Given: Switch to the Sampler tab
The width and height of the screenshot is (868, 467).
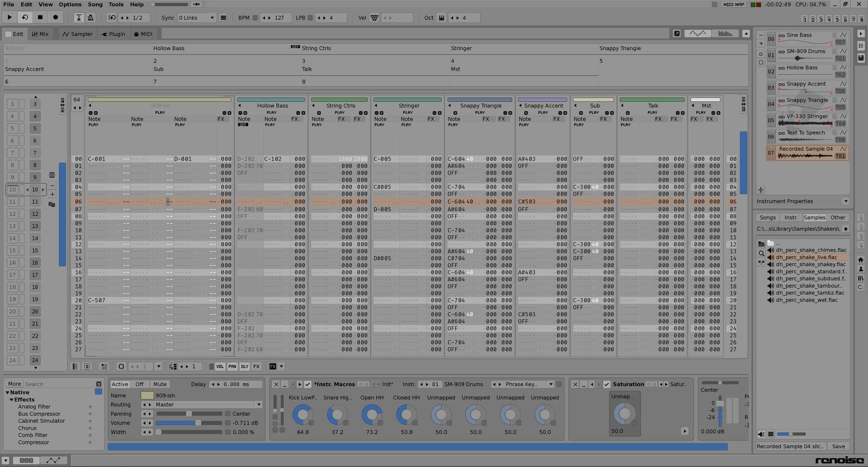Looking at the screenshot, I should point(77,34).
